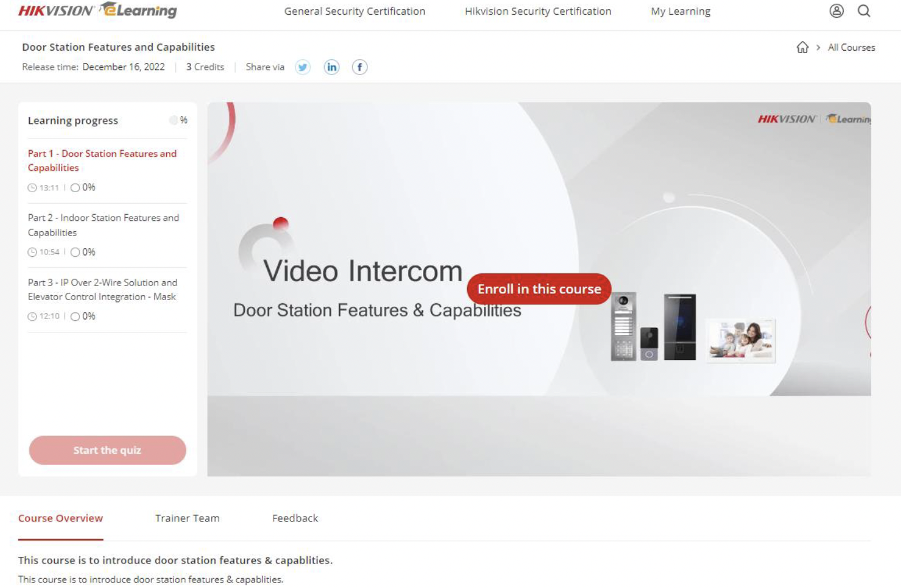Open the My Learning menu
This screenshot has width=901, height=588.
tap(681, 11)
